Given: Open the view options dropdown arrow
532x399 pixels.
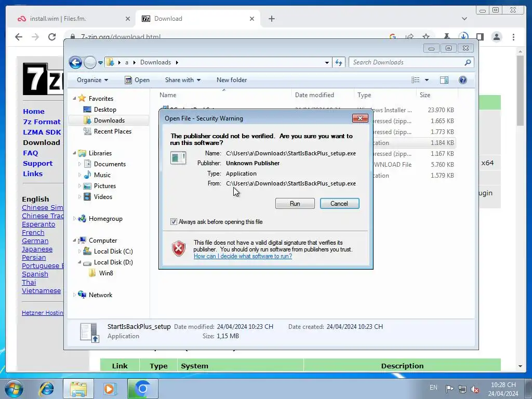Looking at the screenshot, I should 427,80.
